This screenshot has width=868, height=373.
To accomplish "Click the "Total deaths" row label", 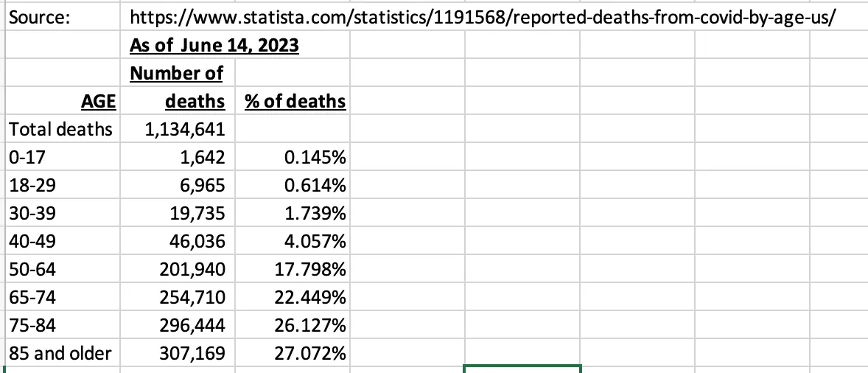I will coord(60,130).
